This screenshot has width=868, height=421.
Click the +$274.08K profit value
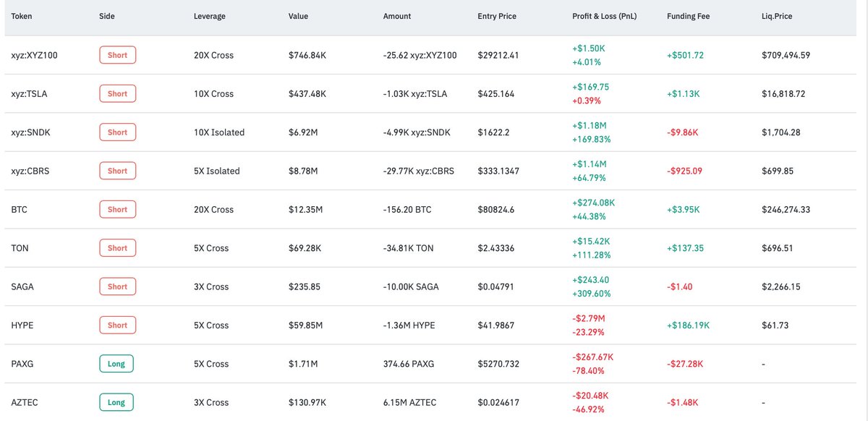click(x=594, y=203)
